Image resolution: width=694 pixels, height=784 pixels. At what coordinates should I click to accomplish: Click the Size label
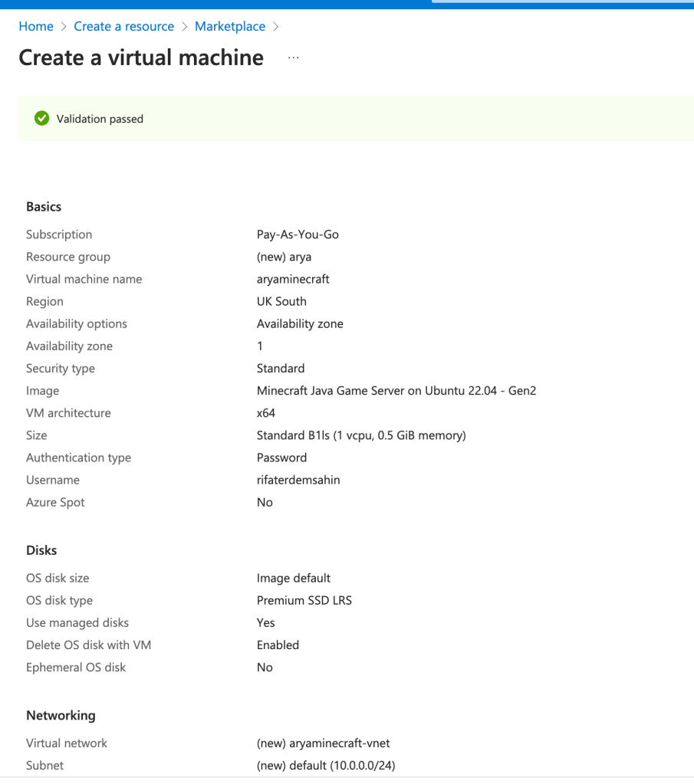coord(37,435)
